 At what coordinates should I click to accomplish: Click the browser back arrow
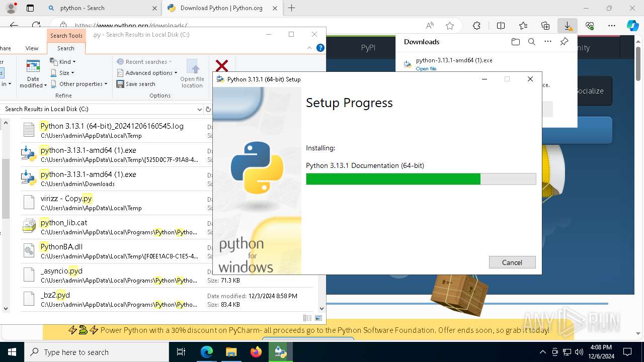(14, 26)
